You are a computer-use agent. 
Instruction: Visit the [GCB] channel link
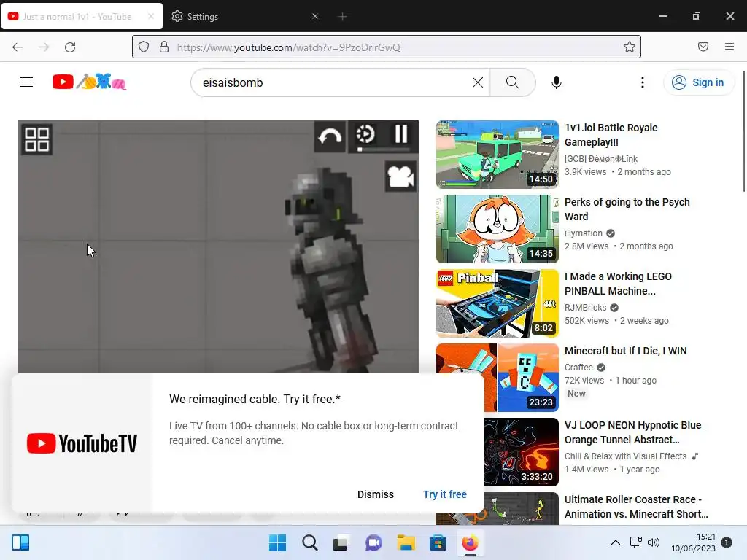click(x=601, y=158)
